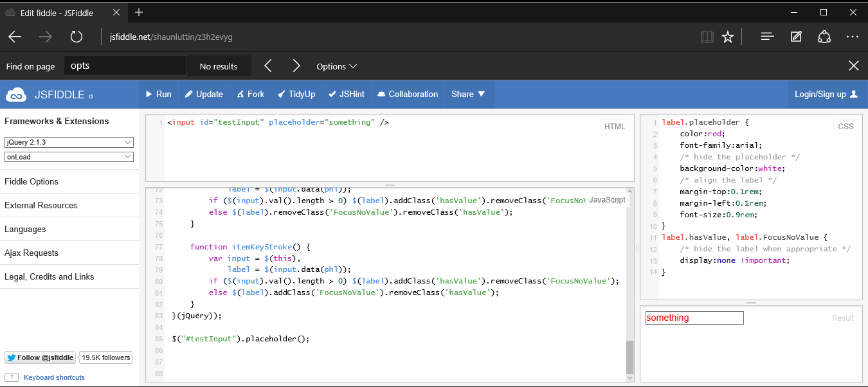868x387 pixels.
Task: Add page to favorites star
Action: [x=727, y=37]
